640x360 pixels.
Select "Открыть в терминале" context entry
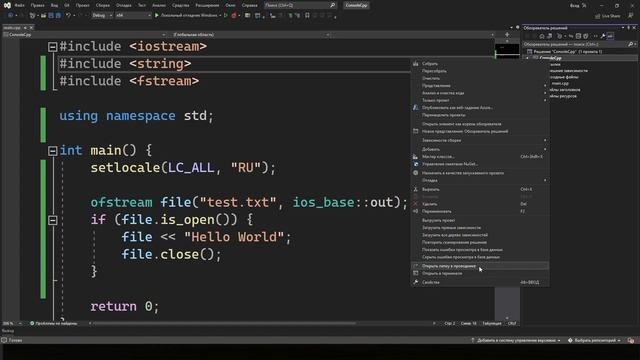click(x=480, y=273)
